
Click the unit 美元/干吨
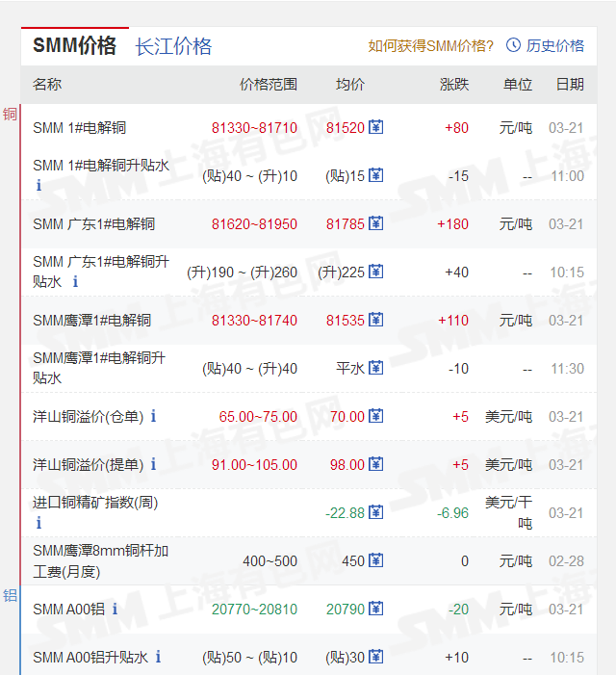coord(509,512)
